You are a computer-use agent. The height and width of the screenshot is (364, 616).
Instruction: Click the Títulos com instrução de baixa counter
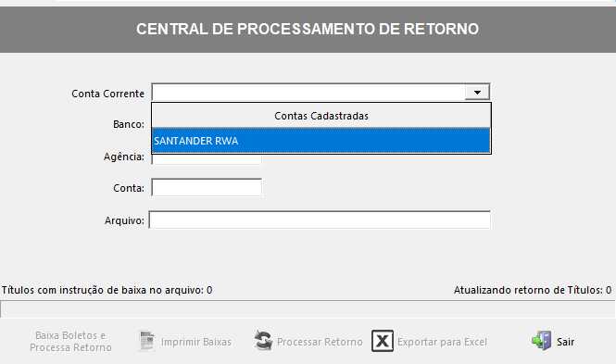107,290
